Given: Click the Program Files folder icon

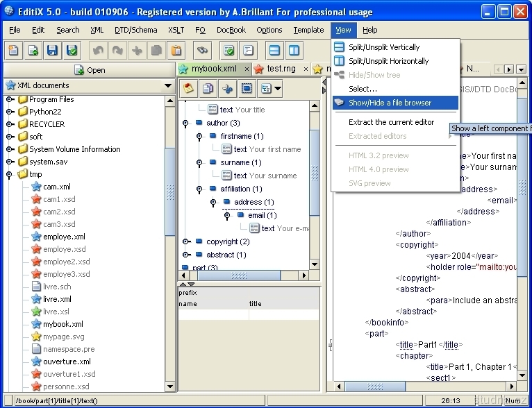Looking at the screenshot, I should pos(22,99).
